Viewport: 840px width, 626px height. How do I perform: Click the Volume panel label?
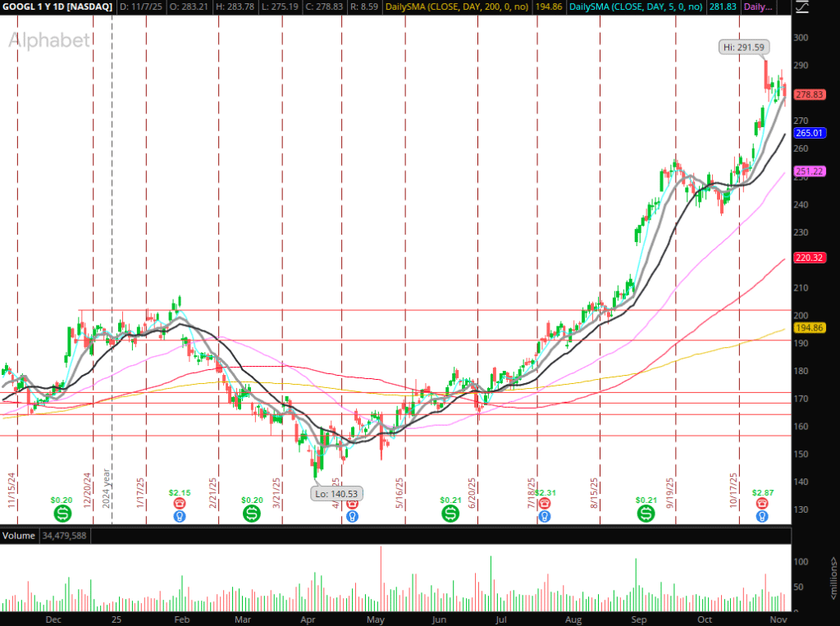click(19, 536)
